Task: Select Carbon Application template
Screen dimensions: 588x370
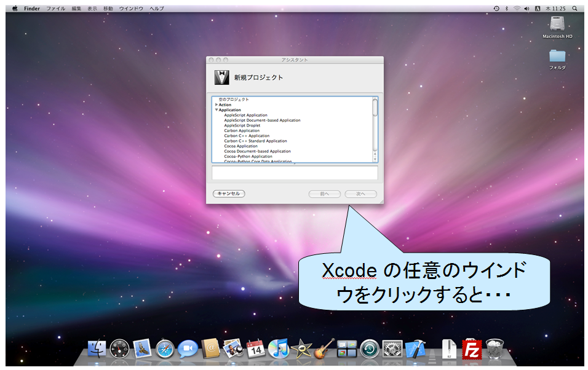Action: pos(242,130)
